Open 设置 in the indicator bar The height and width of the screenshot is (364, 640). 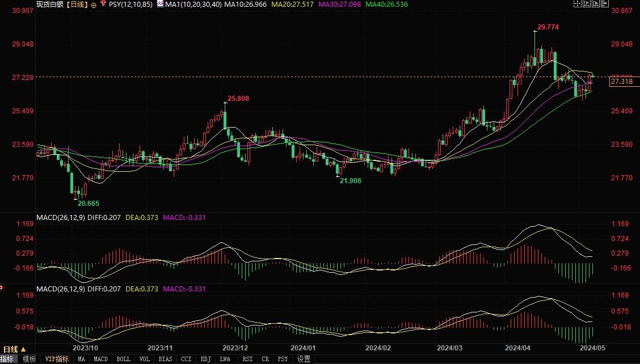(304, 359)
